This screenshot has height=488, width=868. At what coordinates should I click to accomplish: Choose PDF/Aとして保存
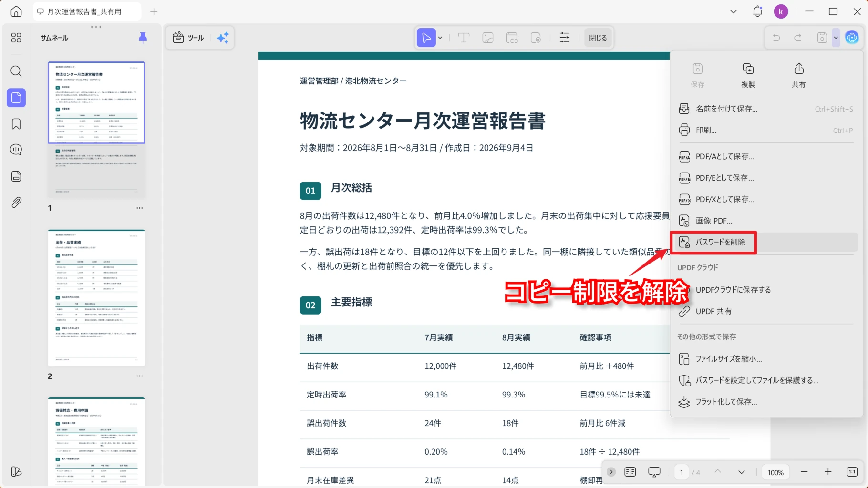766,156
